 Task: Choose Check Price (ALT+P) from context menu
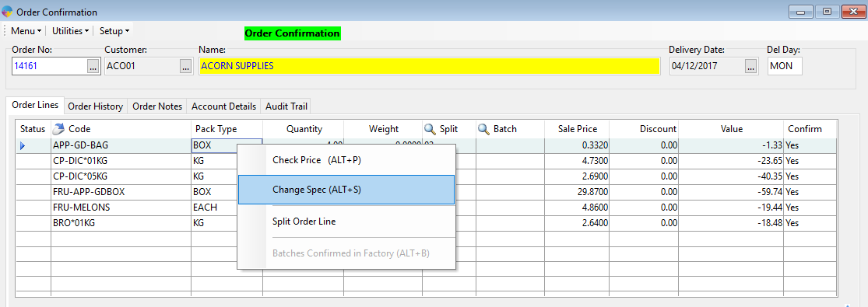click(x=346, y=160)
